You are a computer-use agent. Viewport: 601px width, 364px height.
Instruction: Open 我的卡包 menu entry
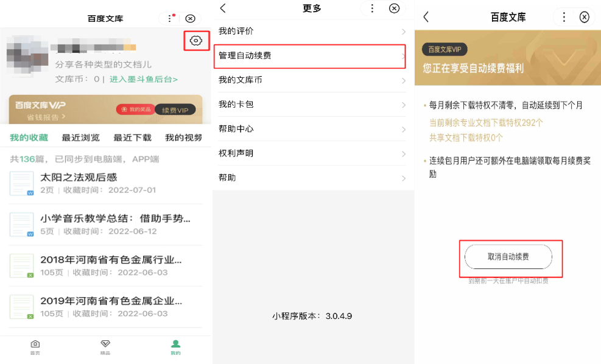pos(312,105)
